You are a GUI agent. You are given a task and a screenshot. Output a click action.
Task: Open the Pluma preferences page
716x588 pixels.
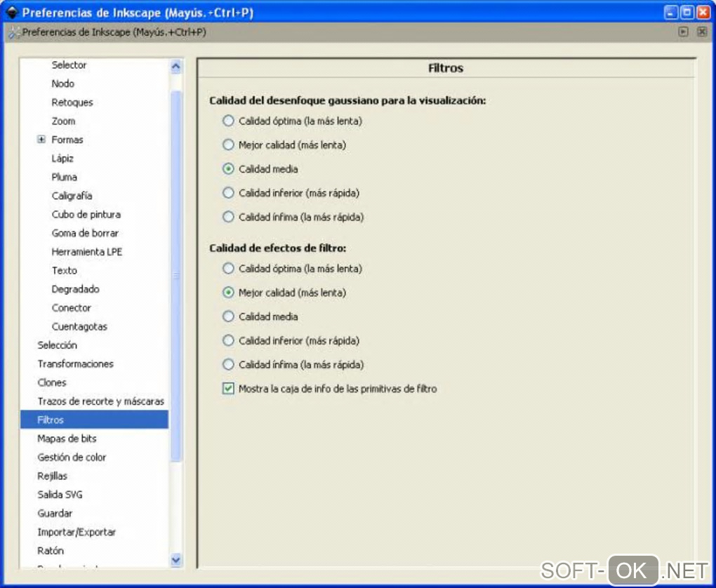pyautogui.click(x=64, y=177)
